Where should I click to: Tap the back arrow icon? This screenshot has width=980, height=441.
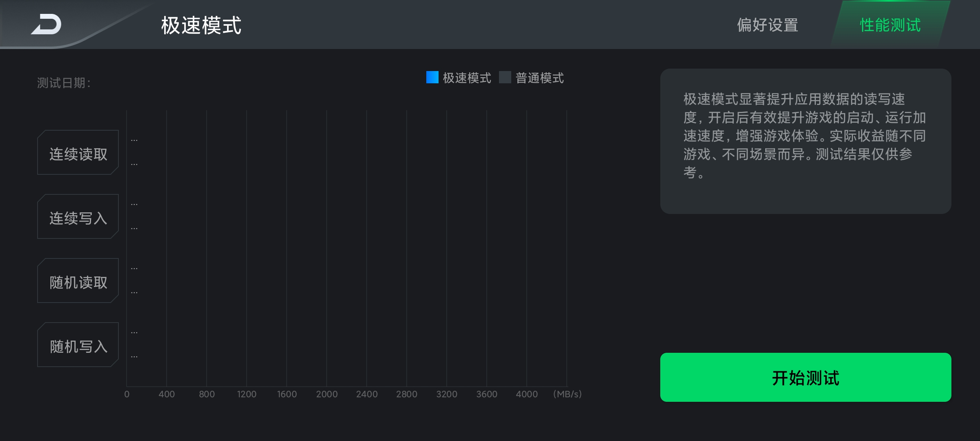46,24
